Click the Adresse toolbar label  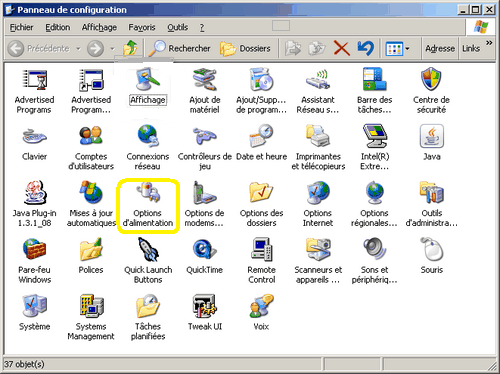coord(440,49)
